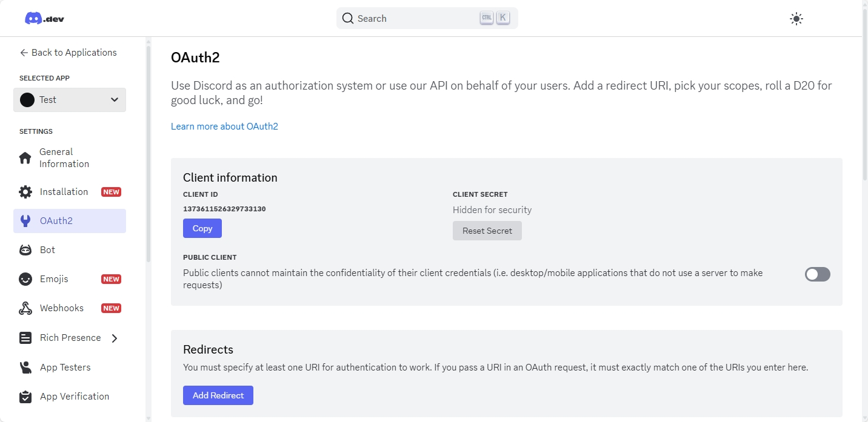The width and height of the screenshot is (868, 422).
Task: Open the App Testers page
Action: coord(70,368)
